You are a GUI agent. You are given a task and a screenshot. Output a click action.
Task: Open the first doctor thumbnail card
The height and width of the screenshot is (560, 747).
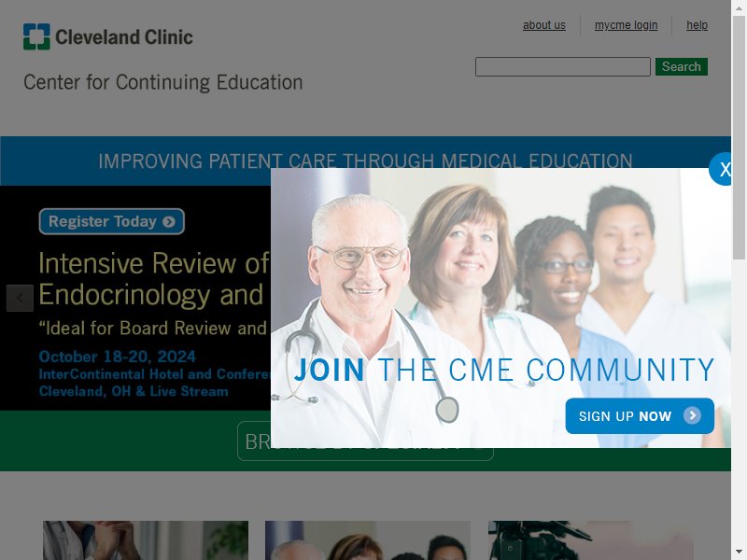[x=146, y=540]
